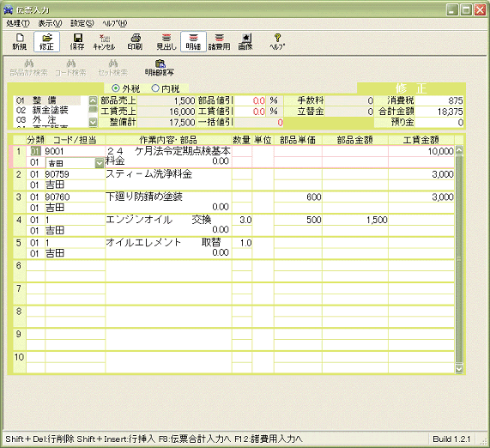Click the details grid scroll-down arrow
The width and height of the screenshot is (490, 448).
459,368
